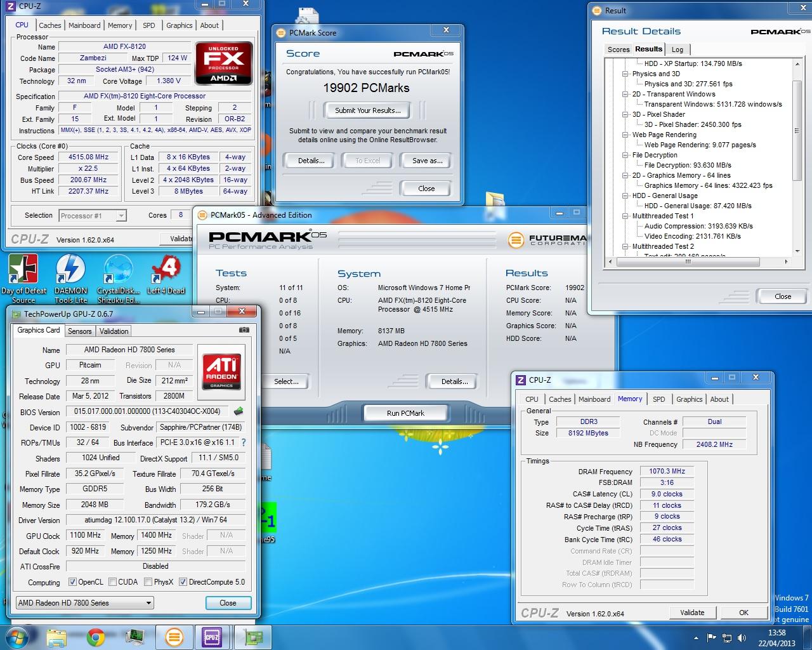Click Close in the Result window
812x650 pixels.
point(783,296)
